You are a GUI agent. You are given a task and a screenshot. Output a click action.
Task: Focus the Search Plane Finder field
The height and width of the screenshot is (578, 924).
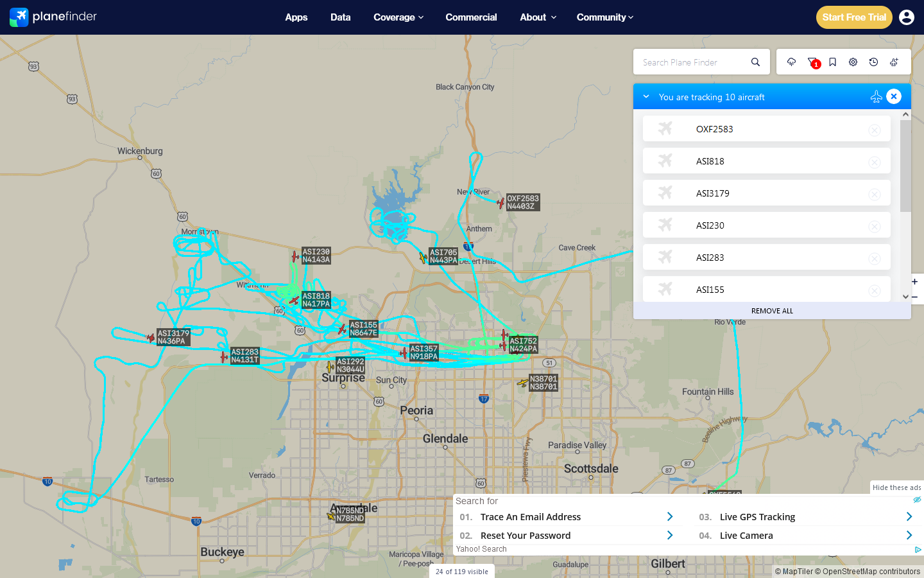694,62
